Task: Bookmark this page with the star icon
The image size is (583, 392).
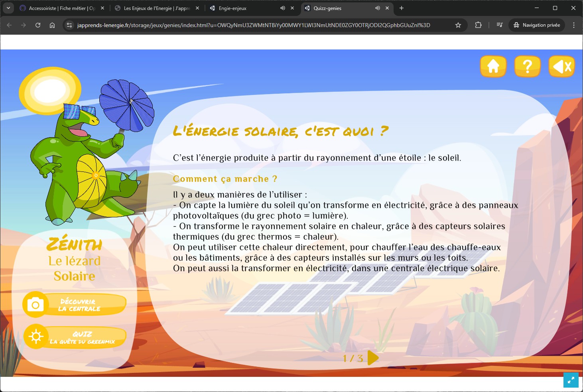Action: pyautogui.click(x=458, y=25)
